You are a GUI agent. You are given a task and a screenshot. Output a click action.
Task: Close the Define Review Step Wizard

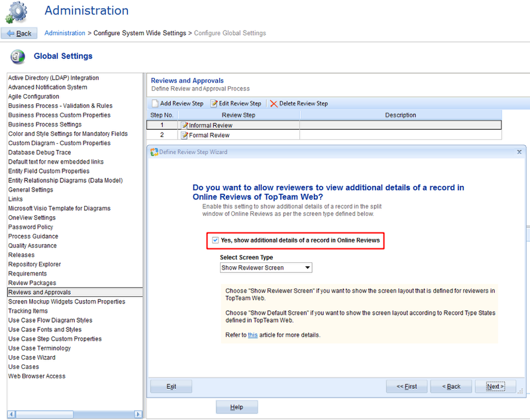[519, 152]
